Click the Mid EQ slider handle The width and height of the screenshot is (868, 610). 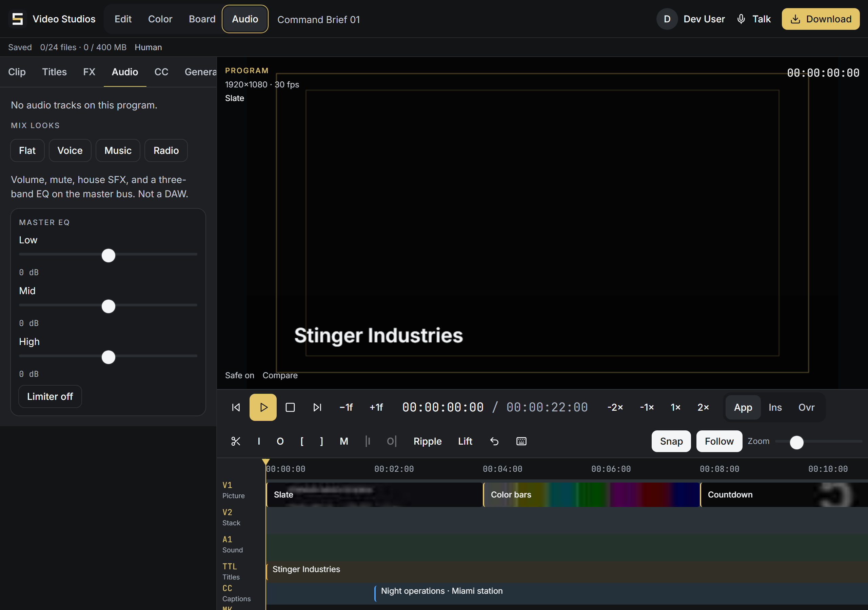108,306
